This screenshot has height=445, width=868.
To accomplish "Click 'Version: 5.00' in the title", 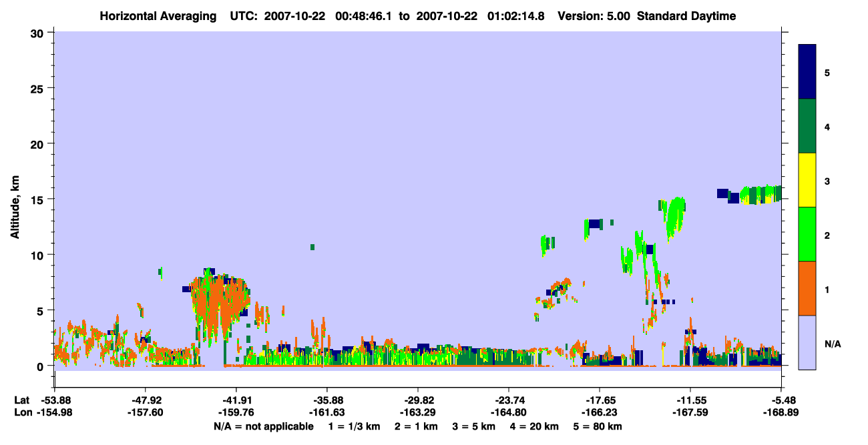I will coord(595,16).
